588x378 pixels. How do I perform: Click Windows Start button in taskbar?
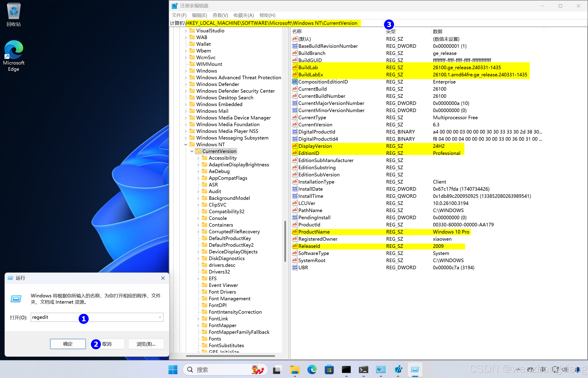[x=173, y=370]
